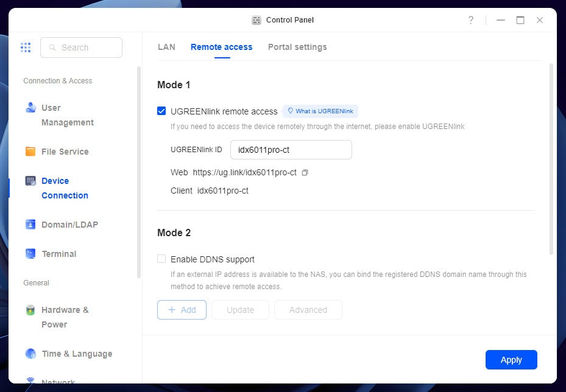
Task: Open Time & Language settings
Action: tap(76, 354)
